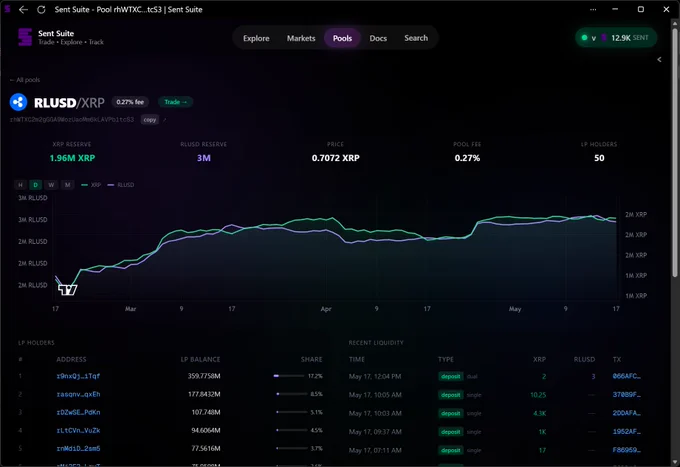Click the 17.2% share bar
This screenshot has width=680, height=467.
click(289, 376)
